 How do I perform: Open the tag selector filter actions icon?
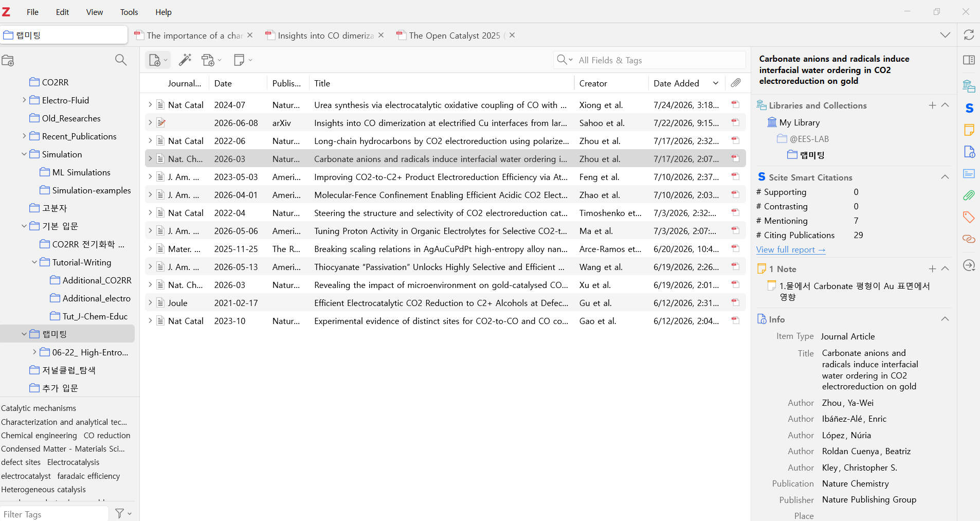tap(123, 513)
